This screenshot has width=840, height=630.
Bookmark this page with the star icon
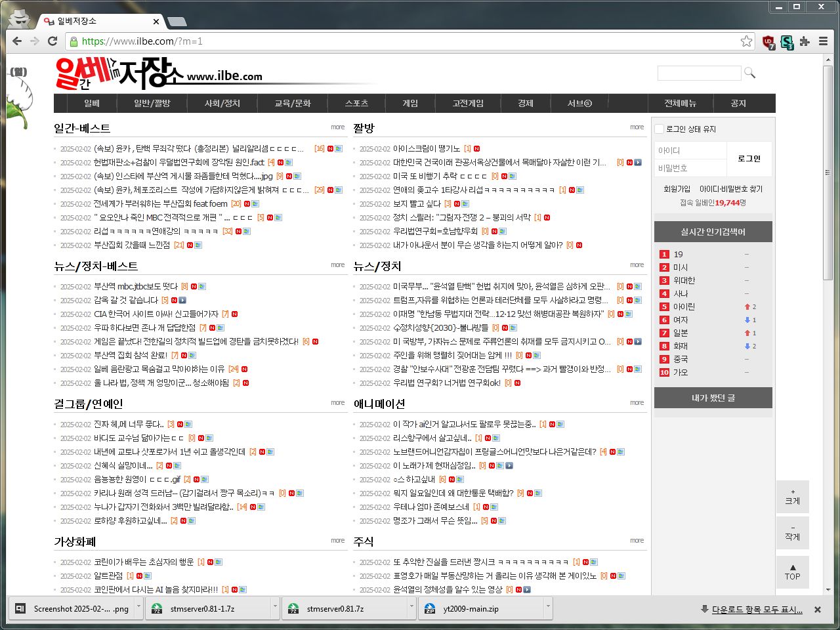pos(747,41)
